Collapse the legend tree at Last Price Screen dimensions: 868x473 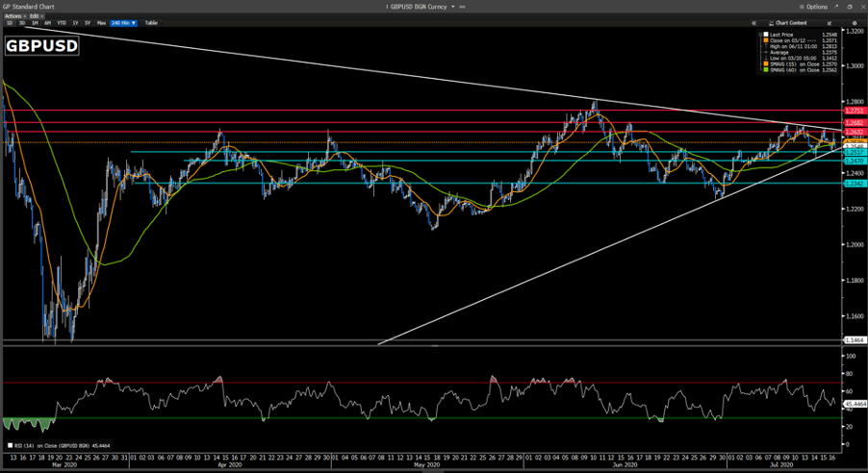click(x=760, y=35)
